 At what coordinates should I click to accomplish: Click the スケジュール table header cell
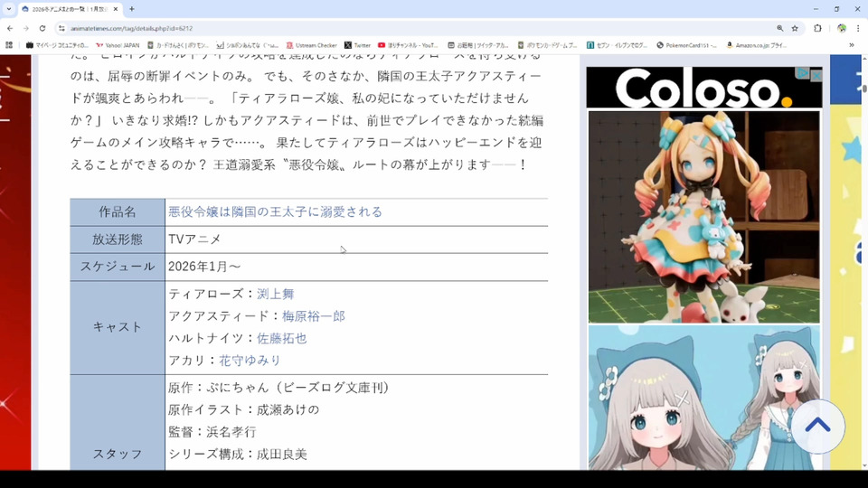(x=118, y=267)
